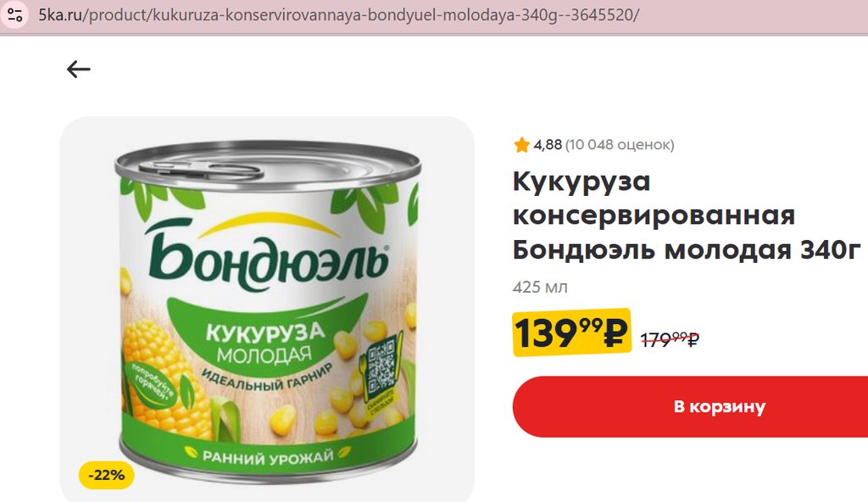Click the ruble sign in yellow price tag
868x502 pixels.
[614, 333]
